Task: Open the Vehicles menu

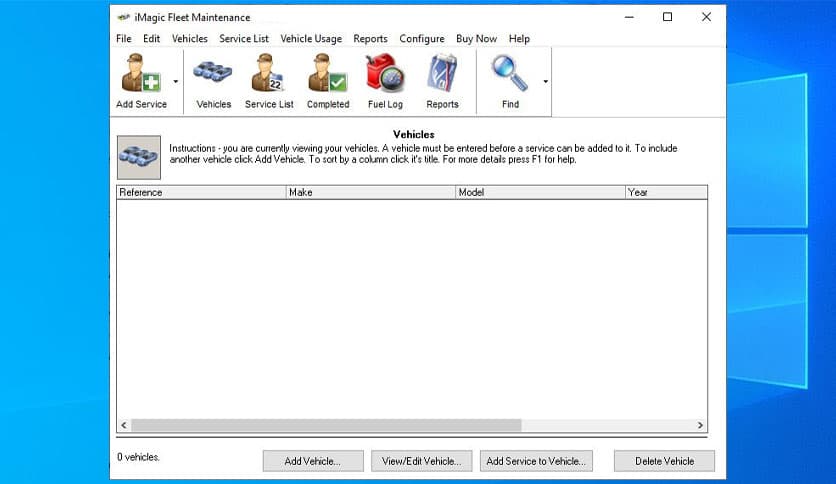Action: pos(189,39)
